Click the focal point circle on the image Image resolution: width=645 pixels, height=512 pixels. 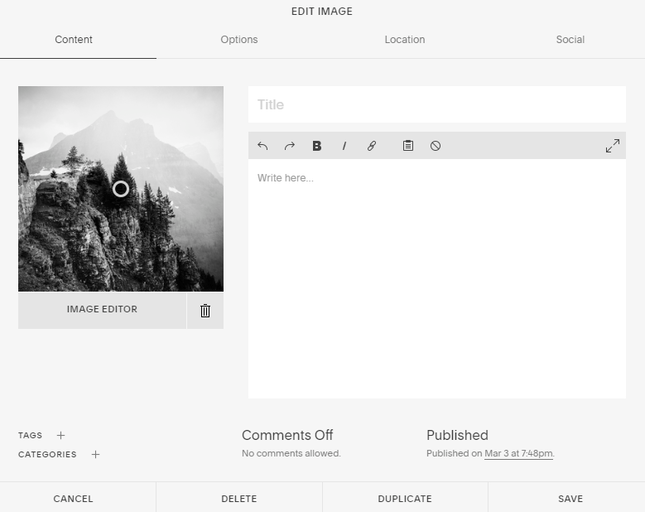pyautogui.click(x=120, y=188)
